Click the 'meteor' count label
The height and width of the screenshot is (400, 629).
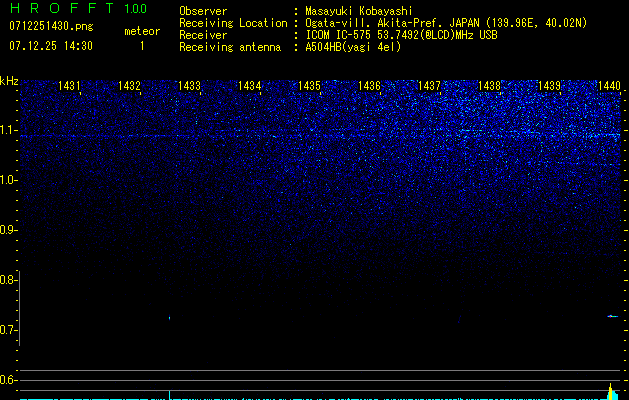click(142, 31)
